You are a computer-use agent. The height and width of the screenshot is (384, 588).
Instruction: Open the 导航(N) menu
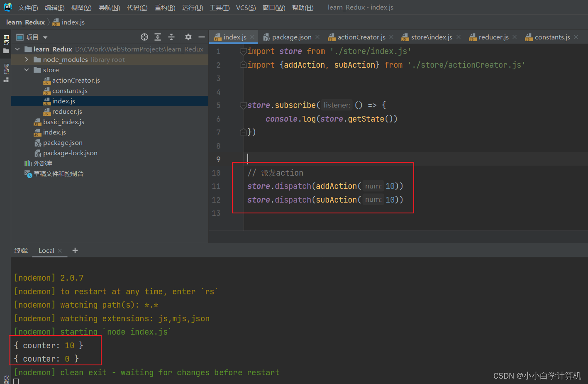point(109,7)
